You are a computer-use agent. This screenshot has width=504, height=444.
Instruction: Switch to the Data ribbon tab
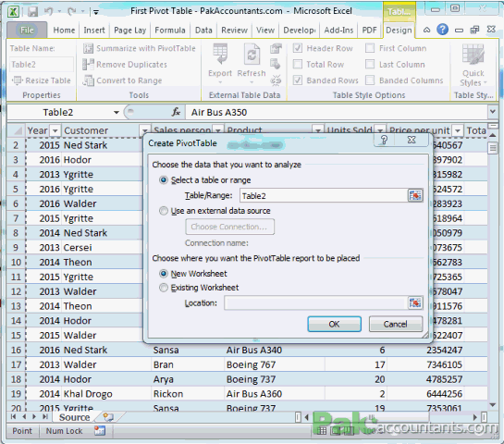pos(203,31)
